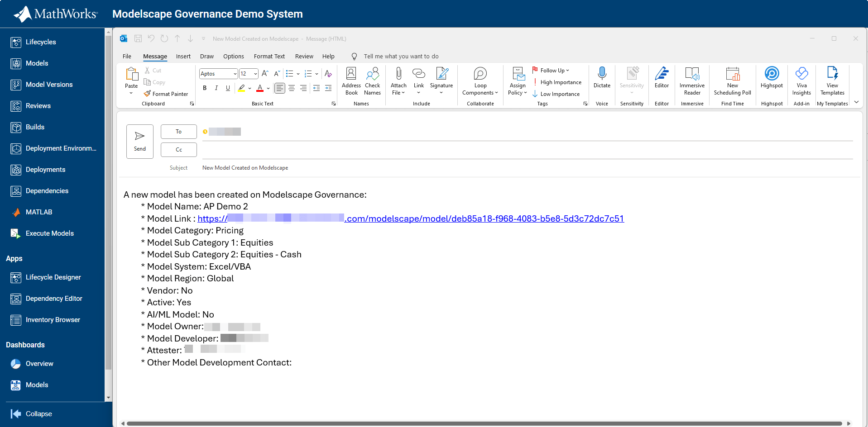Click the Send button
This screenshot has width=868, height=427.
click(x=139, y=141)
